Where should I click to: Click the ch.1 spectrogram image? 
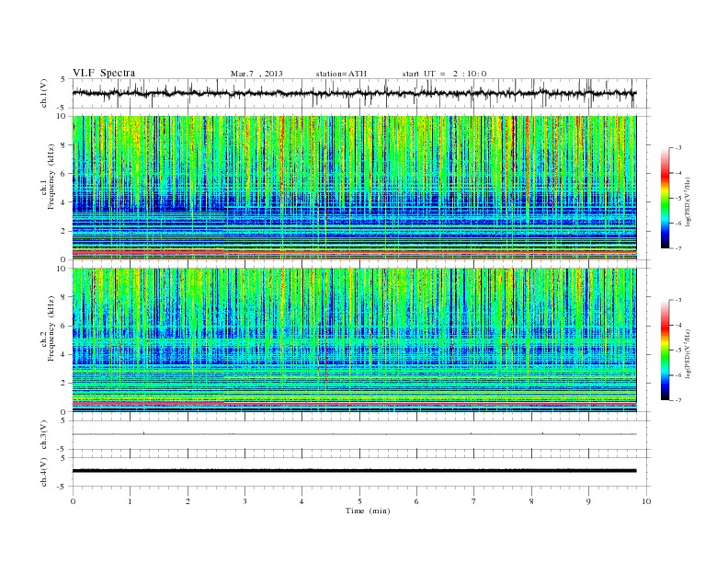[354, 188]
